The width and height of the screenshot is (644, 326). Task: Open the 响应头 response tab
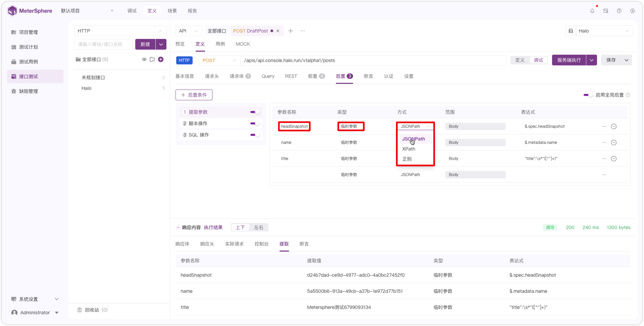click(x=207, y=244)
